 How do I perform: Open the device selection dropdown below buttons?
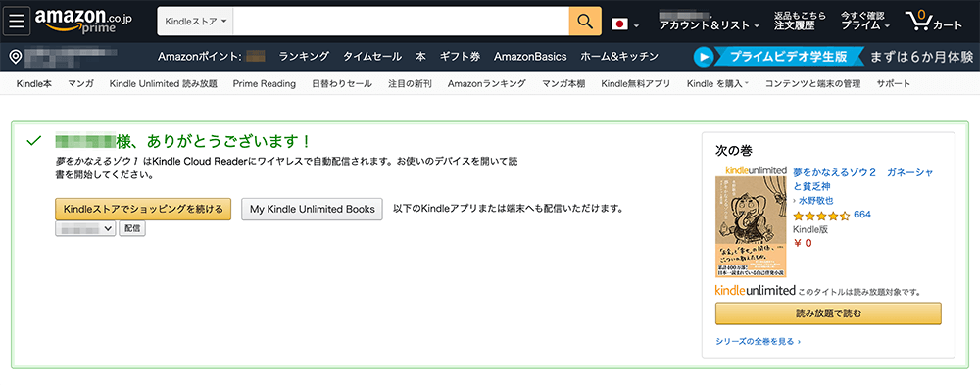coord(85,229)
